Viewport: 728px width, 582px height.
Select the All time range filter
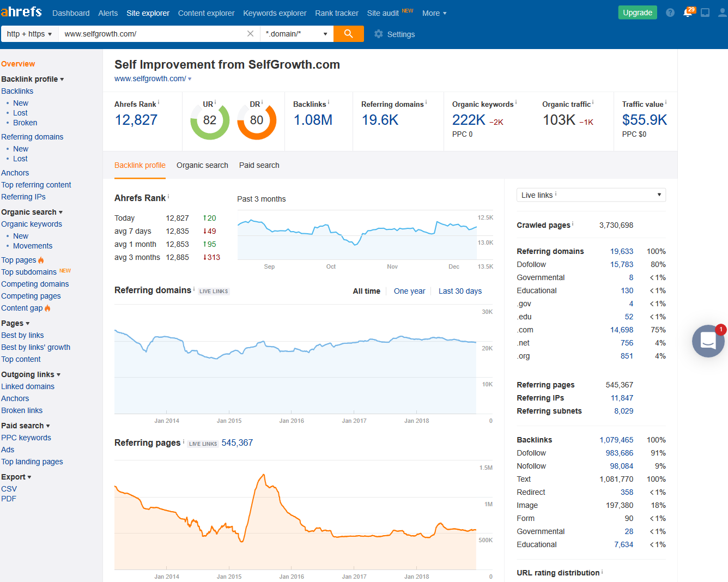pyautogui.click(x=366, y=291)
